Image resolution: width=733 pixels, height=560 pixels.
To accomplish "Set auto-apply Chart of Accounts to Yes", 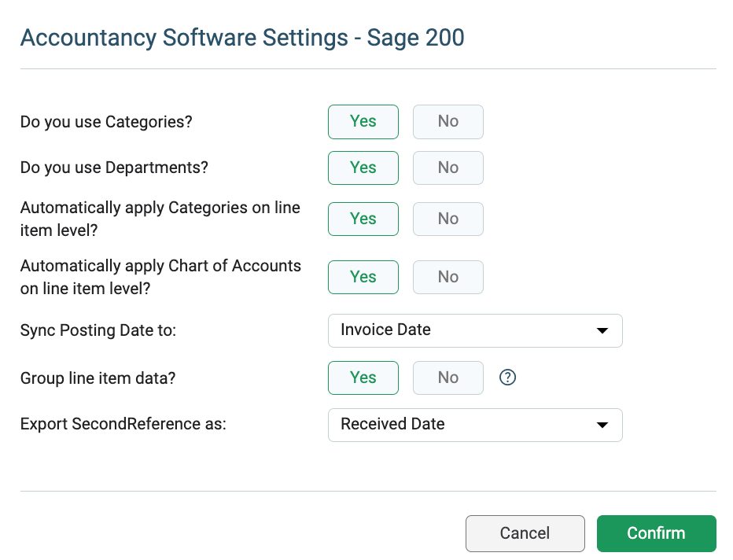I will point(363,277).
